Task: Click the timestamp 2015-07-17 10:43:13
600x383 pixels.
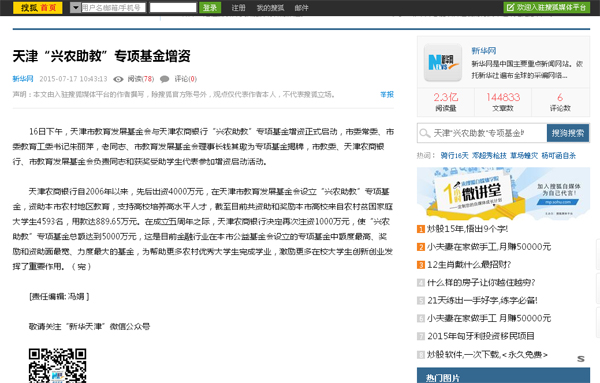Action: click(x=73, y=79)
